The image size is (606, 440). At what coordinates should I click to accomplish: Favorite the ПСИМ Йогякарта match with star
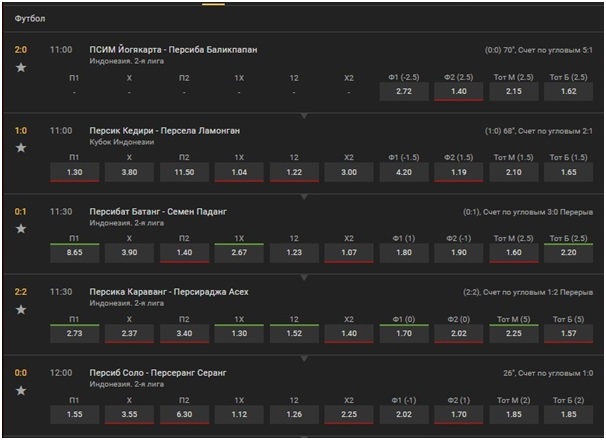point(21,68)
